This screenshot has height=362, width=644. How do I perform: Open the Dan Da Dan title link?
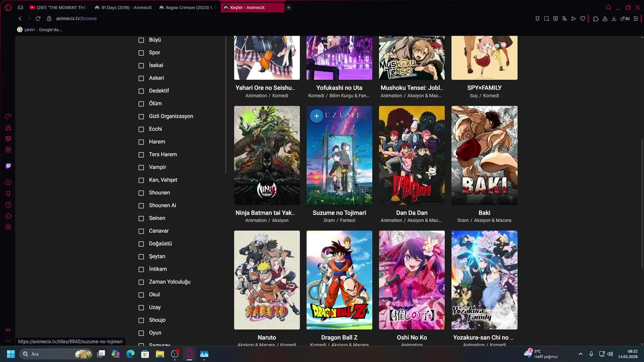click(412, 213)
